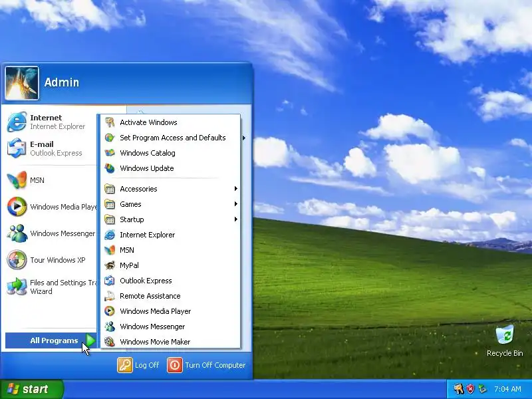Click the Remote Assistance icon
The image size is (532, 399).
tap(110, 296)
